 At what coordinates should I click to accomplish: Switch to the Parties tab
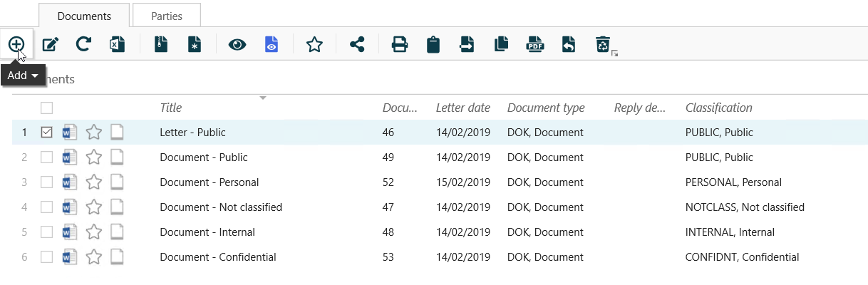167,15
